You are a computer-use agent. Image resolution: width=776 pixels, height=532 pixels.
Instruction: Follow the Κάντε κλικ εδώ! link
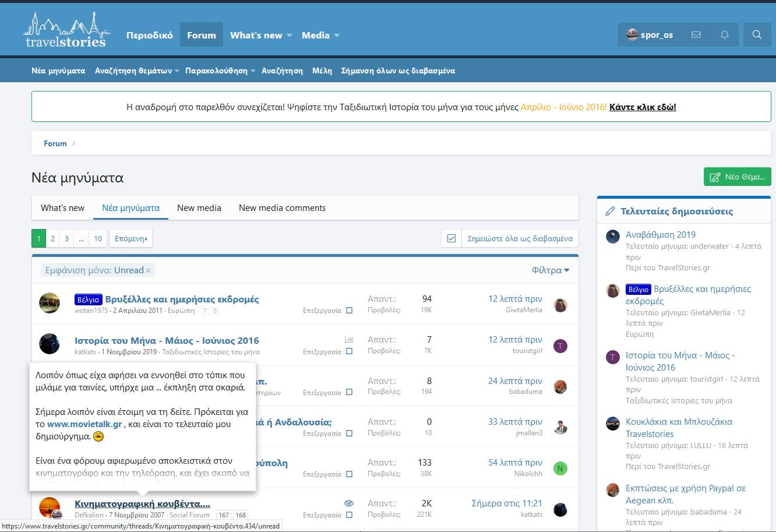[x=642, y=107]
